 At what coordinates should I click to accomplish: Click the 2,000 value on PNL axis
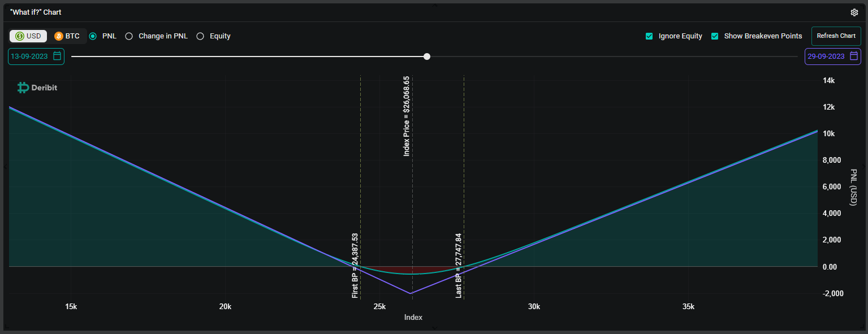coord(832,240)
